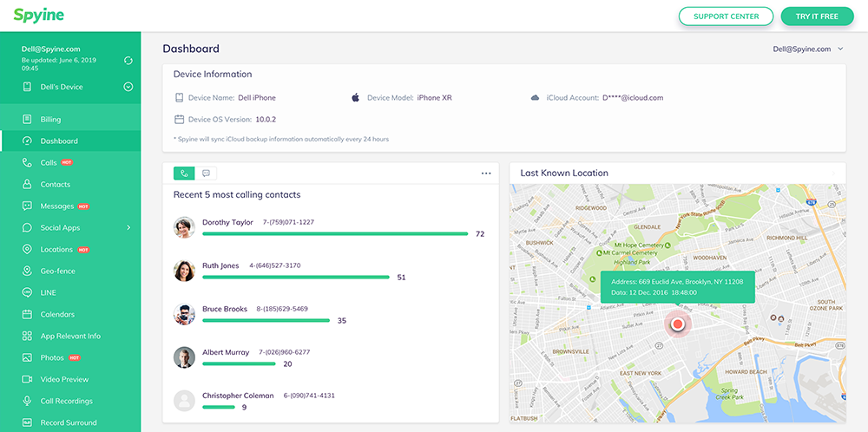Click the Locations pin icon

pyautogui.click(x=27, y=250)
